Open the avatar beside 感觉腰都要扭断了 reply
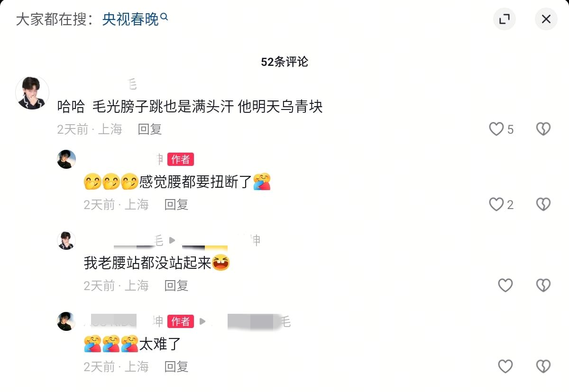This screenshot has height=392, width=569. pyautogui.click(x=66, y=159)
